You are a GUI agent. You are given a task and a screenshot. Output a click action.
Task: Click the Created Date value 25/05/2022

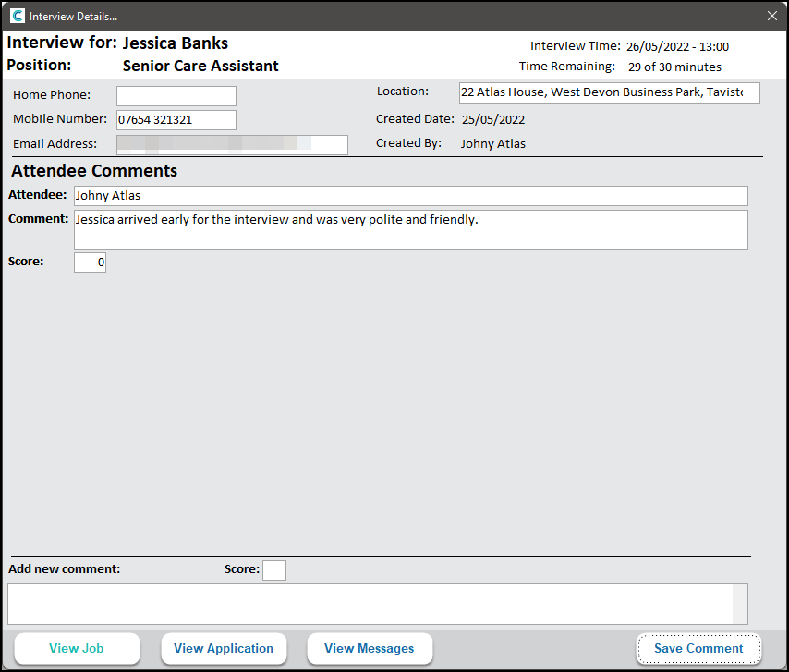493,119
